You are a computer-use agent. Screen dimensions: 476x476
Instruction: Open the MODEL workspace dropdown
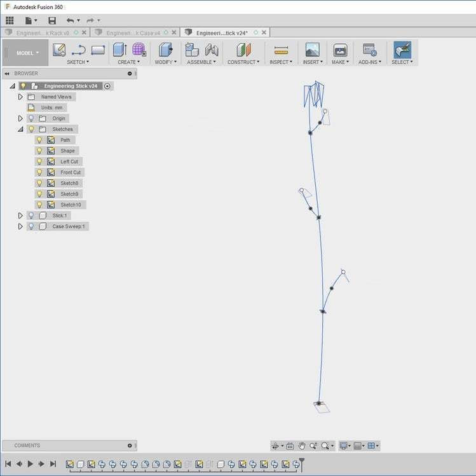click(x=27, y=53)
